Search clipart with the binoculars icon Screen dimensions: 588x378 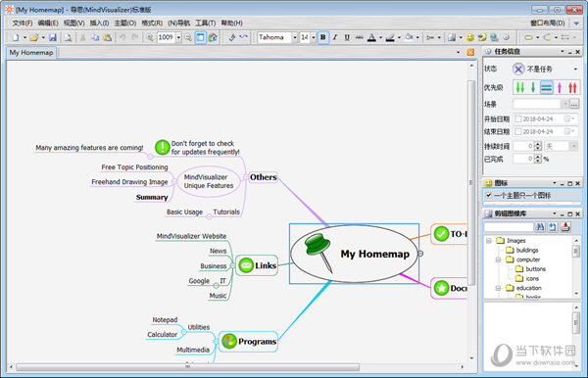pos(540,226)
